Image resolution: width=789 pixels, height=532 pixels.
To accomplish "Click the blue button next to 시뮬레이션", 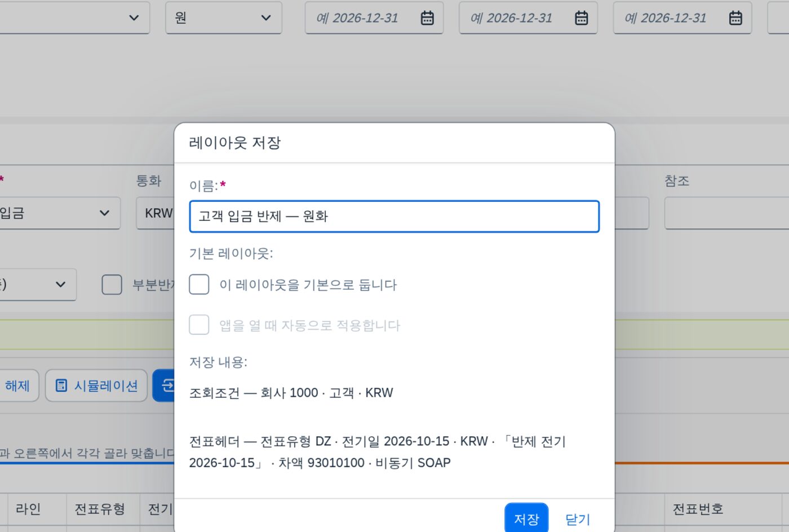I will (163, 385).
